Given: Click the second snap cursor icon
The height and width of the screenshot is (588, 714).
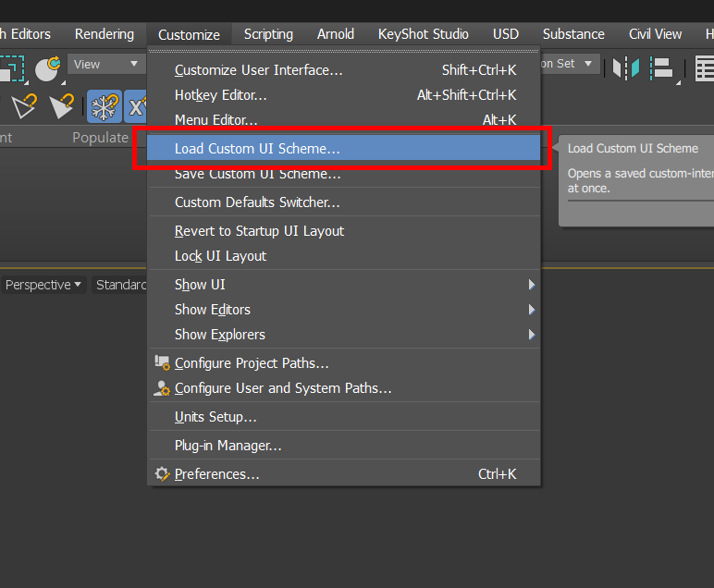Looking at the screenshot, I should coord(62,106).
